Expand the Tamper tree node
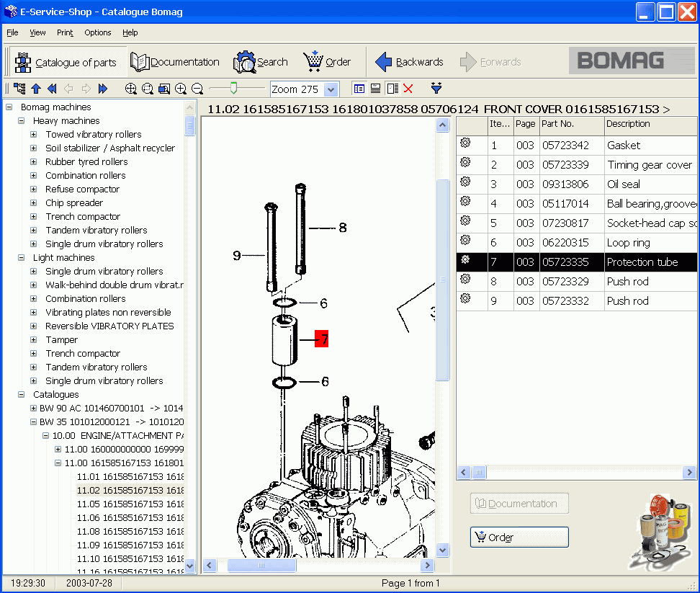This screenshot has height=593, width=700. [x=33, y=340]
